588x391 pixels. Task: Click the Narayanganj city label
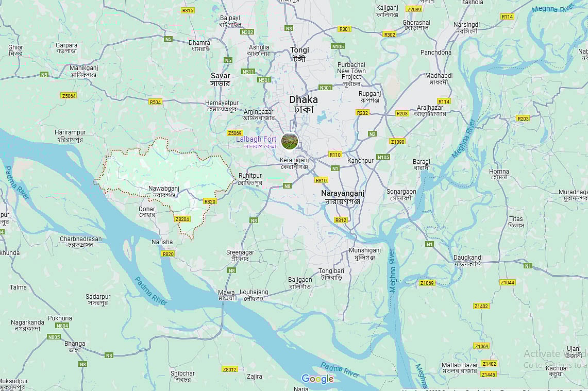pos(343,197)
